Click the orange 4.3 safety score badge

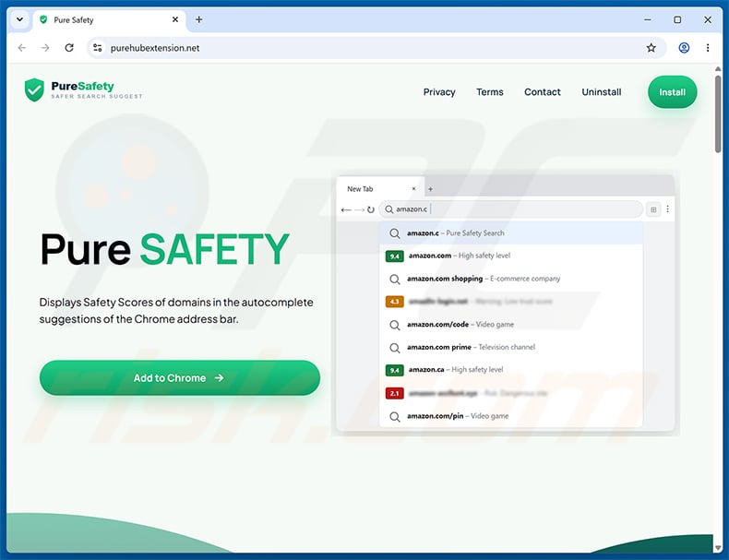394,302
